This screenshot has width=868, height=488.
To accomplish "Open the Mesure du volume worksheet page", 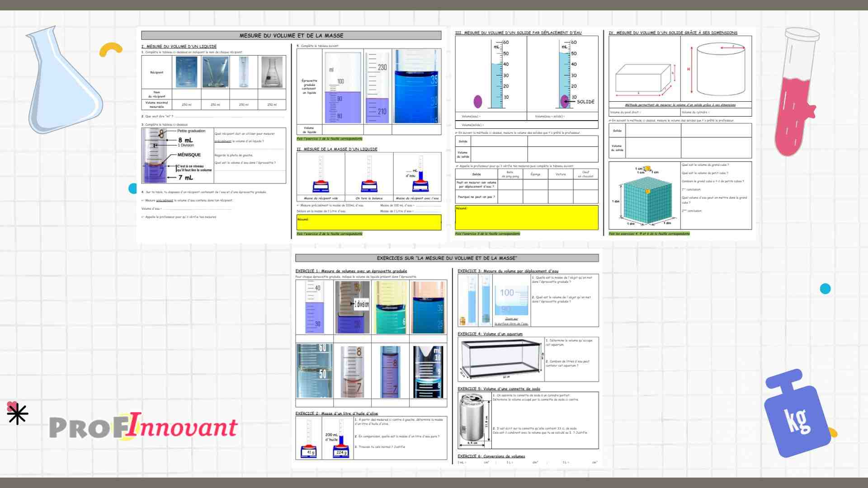I will point(292,135).
